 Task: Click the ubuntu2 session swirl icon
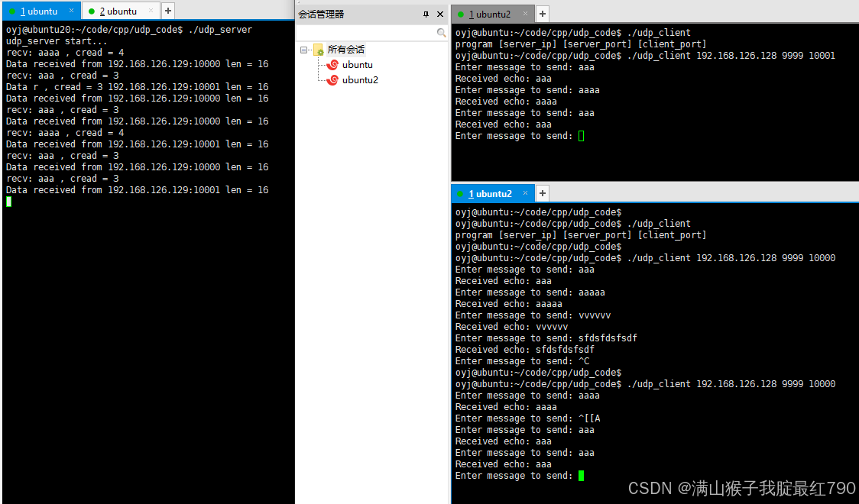coord(332,80)
